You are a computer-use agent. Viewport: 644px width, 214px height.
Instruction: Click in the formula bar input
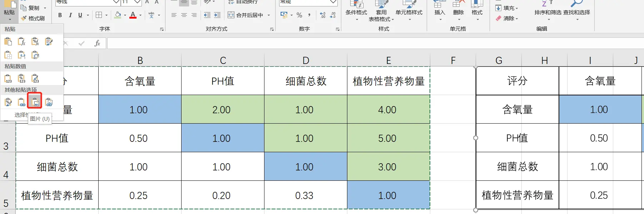[x=375, y=43]
